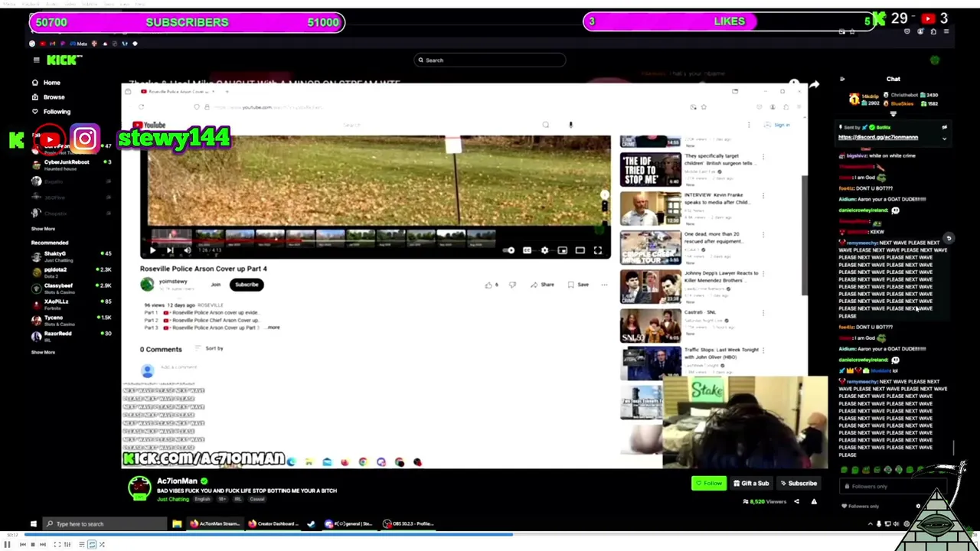
Task: Click the YouTube logo in browser window
Action: (x=149, y=125)
